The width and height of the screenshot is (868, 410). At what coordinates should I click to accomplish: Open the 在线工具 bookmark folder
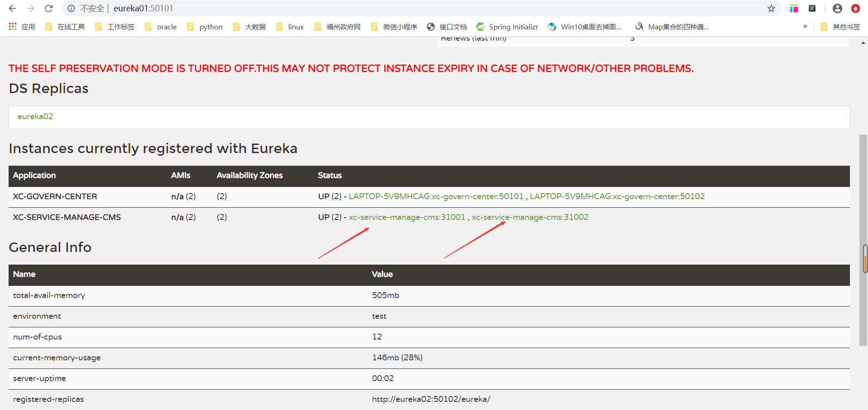65,27
